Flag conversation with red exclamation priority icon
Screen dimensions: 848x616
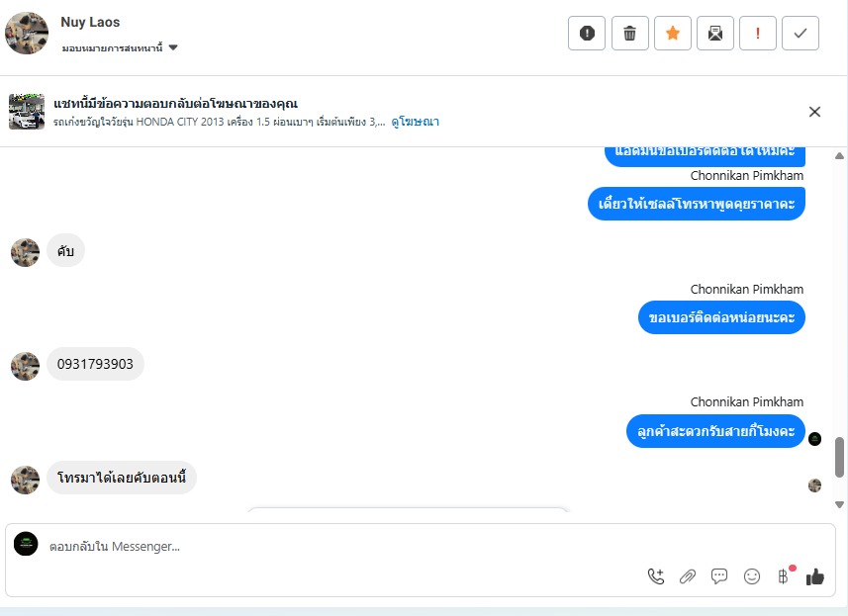tap(757, 34)
